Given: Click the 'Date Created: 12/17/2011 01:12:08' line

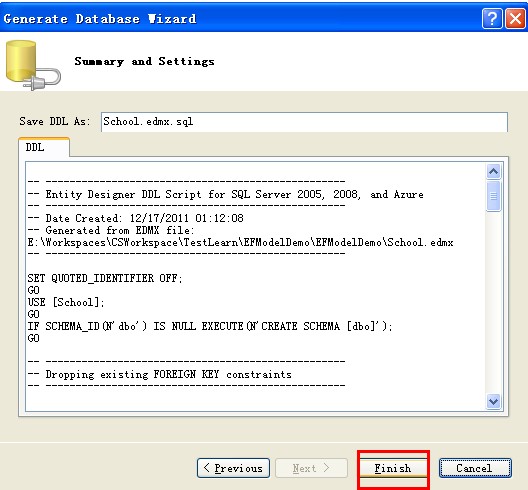Looking at the screenshot, I should coord(135,219).
